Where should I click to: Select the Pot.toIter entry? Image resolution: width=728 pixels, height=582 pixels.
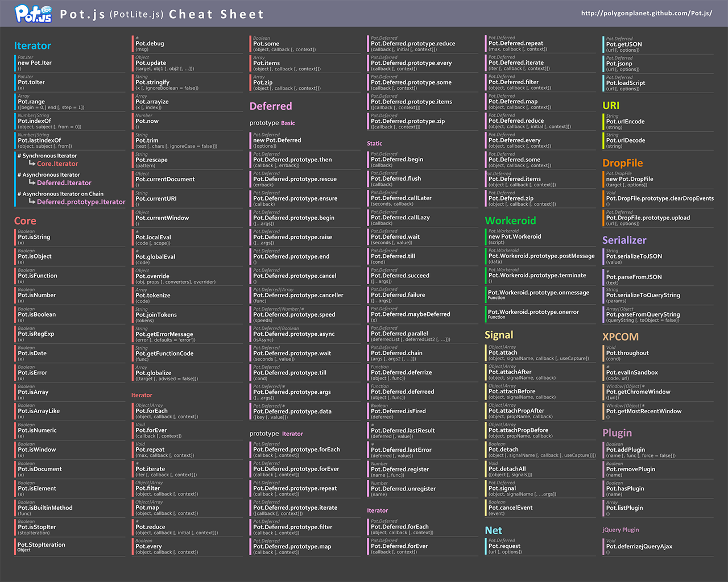pos(71,82)
